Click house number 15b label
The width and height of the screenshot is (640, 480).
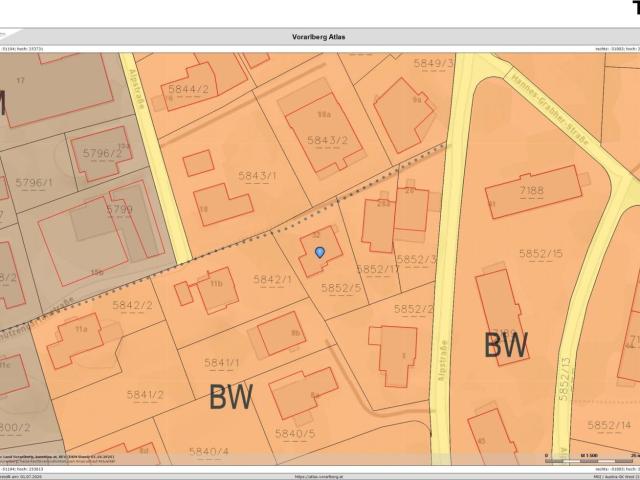pos(97,272)
